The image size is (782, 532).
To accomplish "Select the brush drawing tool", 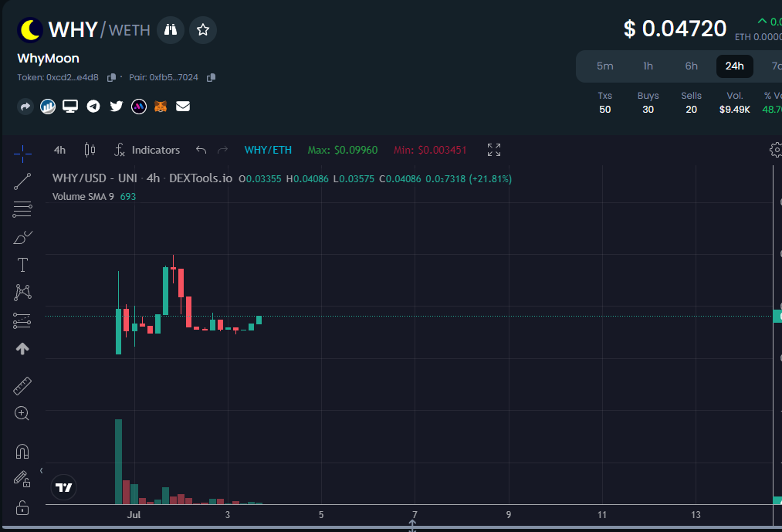I will [x=22, y=238].
